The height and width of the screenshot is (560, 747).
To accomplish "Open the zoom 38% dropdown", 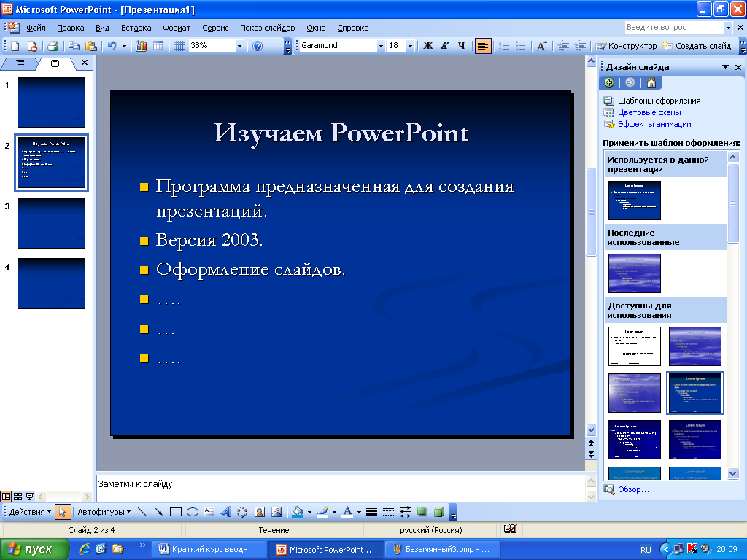I will tap(239, 46).
